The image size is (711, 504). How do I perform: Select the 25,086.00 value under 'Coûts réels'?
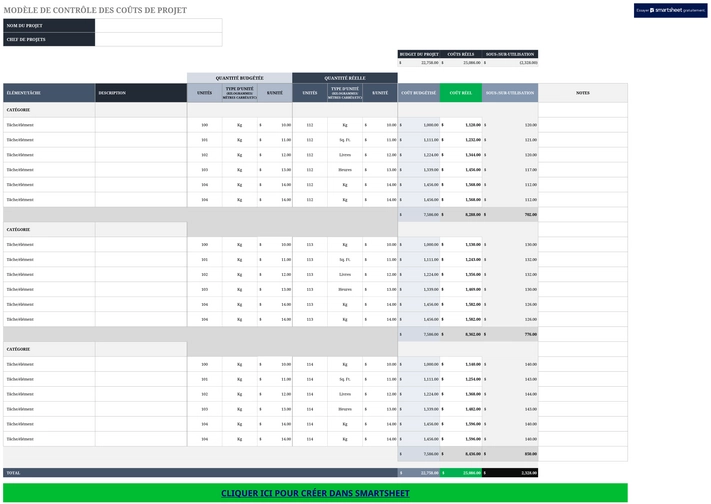click(461, 63)
